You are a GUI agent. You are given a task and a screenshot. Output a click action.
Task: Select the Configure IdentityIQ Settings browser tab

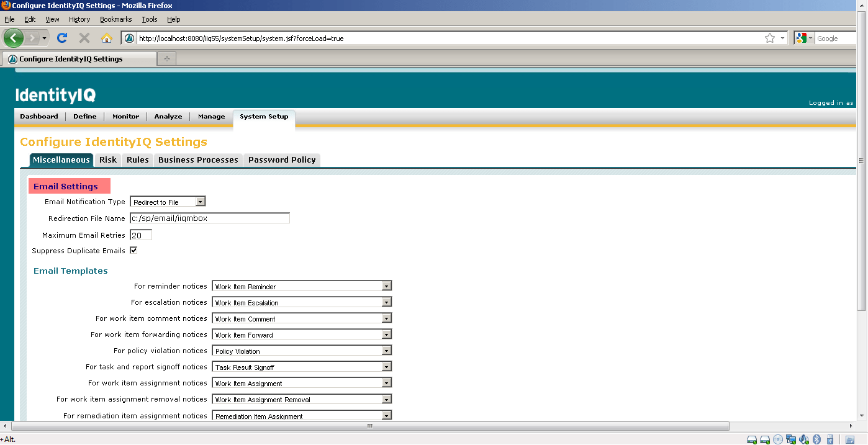[79, 59]
